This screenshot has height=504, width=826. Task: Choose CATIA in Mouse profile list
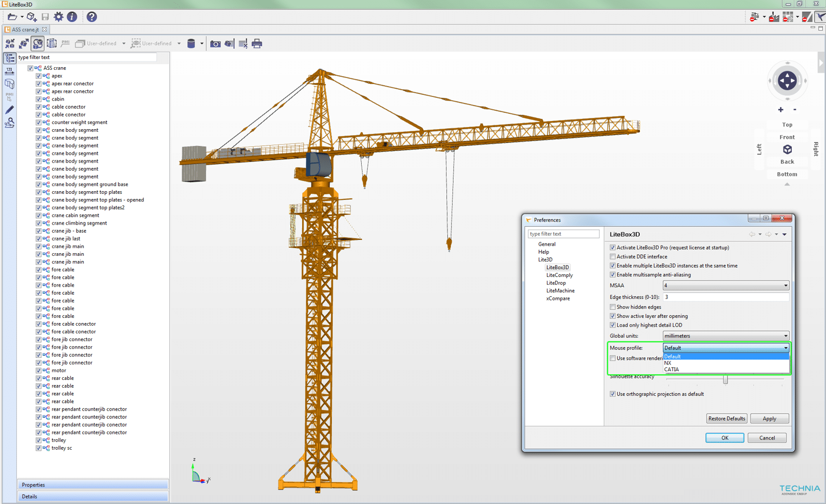(x=725, y=369)
